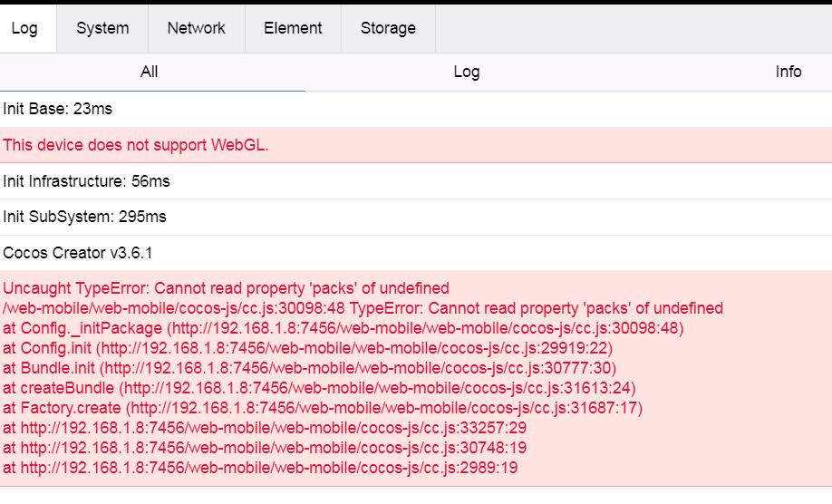
Task: Click the Factory.create stack frame
Action: 322,408
